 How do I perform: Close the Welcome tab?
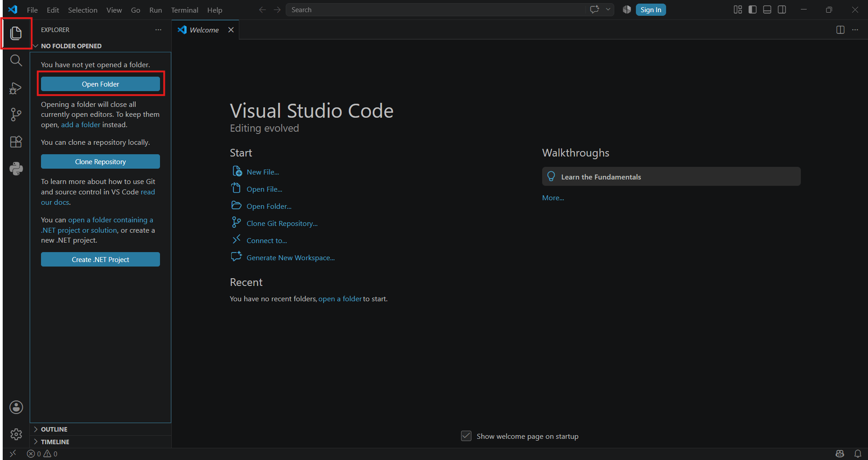(231, 30)
